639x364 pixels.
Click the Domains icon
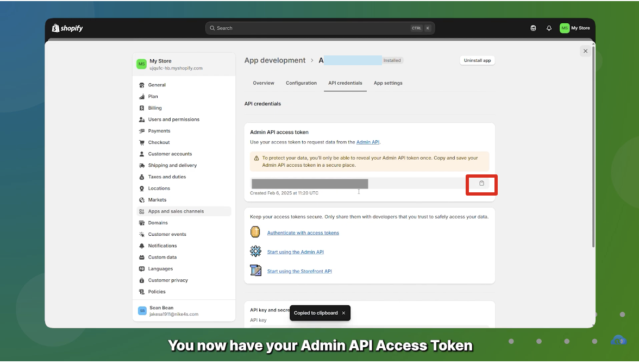tap(142, 223)
